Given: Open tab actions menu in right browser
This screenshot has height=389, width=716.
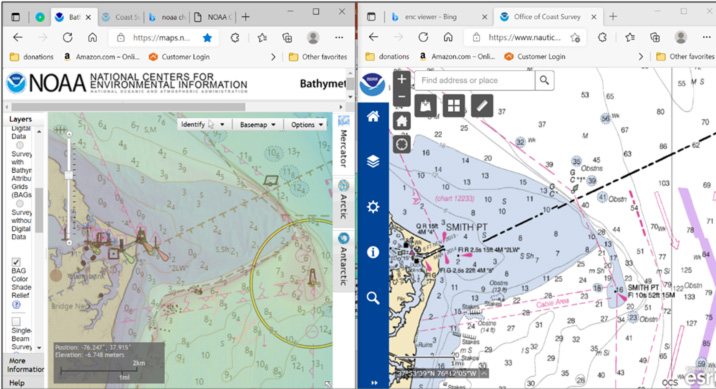Looking at the screenshot, I should click(x=371, y=17).
